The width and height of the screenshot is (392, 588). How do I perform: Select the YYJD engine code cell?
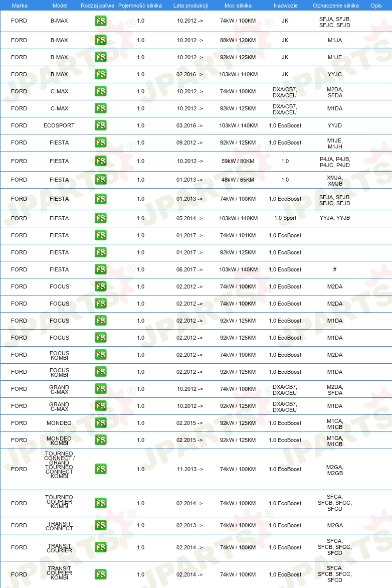(x=335, y=125)
